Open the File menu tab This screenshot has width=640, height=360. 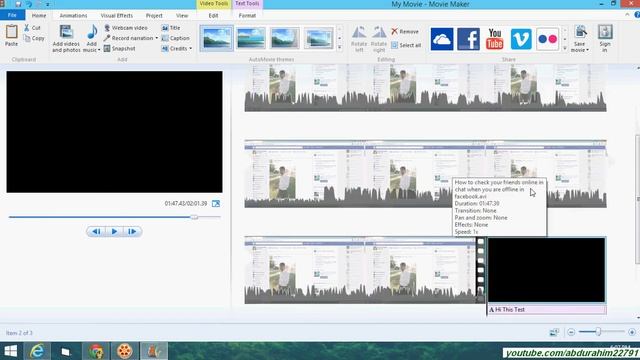coord(12,15)
